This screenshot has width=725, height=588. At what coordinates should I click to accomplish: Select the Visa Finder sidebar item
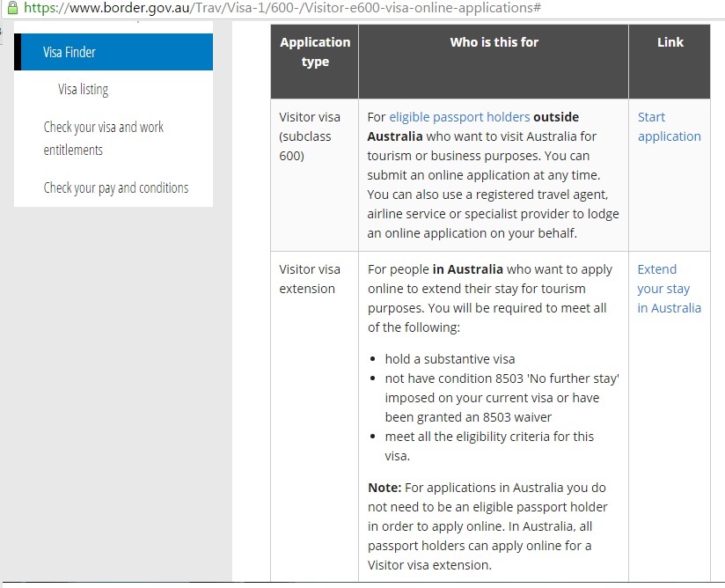pyautogui.click(x=70, y=52)
